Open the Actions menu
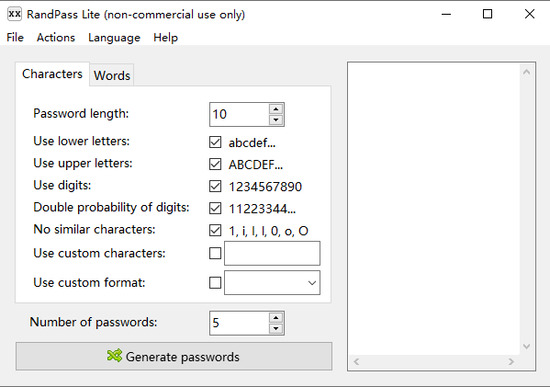 [x=56, y=38]
